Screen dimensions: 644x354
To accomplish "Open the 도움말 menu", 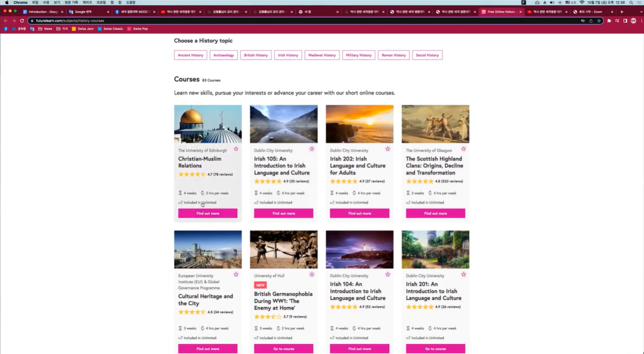I will pyautogui.click(x=131, y=3).
